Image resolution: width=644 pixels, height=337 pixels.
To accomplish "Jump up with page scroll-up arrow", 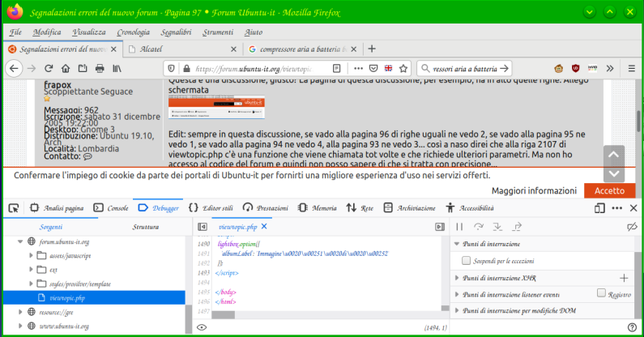I will tap(614, 155).
